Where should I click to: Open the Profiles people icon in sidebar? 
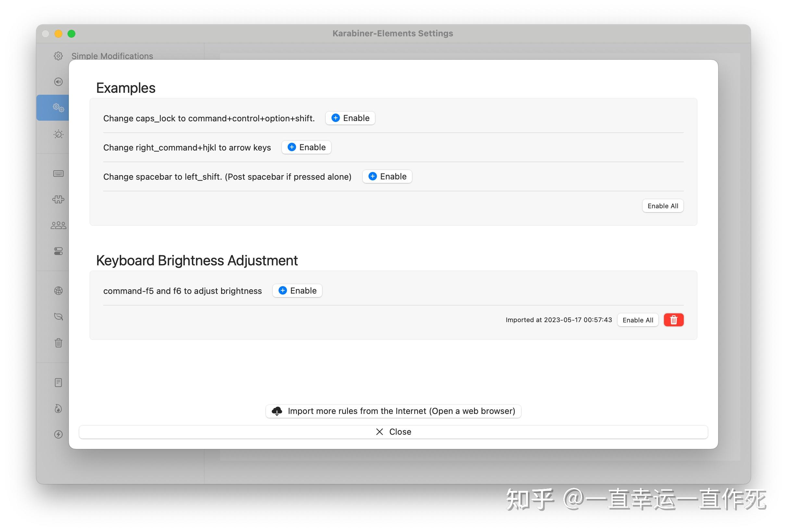coord(58,225)
